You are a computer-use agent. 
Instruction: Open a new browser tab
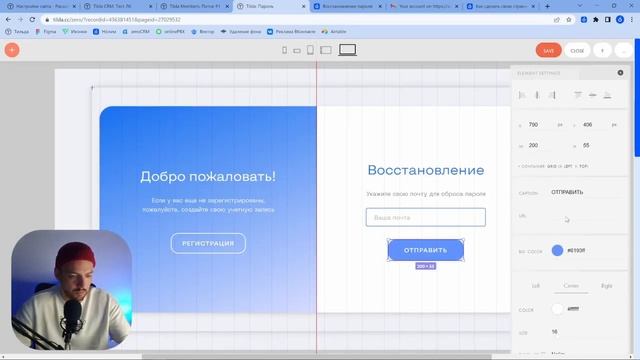coord(547,6)
